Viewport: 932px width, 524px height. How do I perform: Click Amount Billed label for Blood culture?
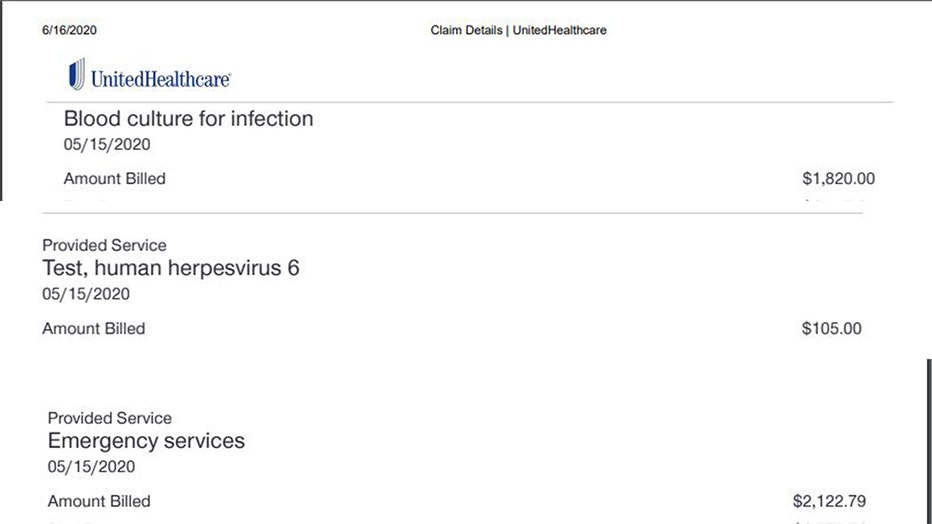pyautogui.click(x=114, y=179)
